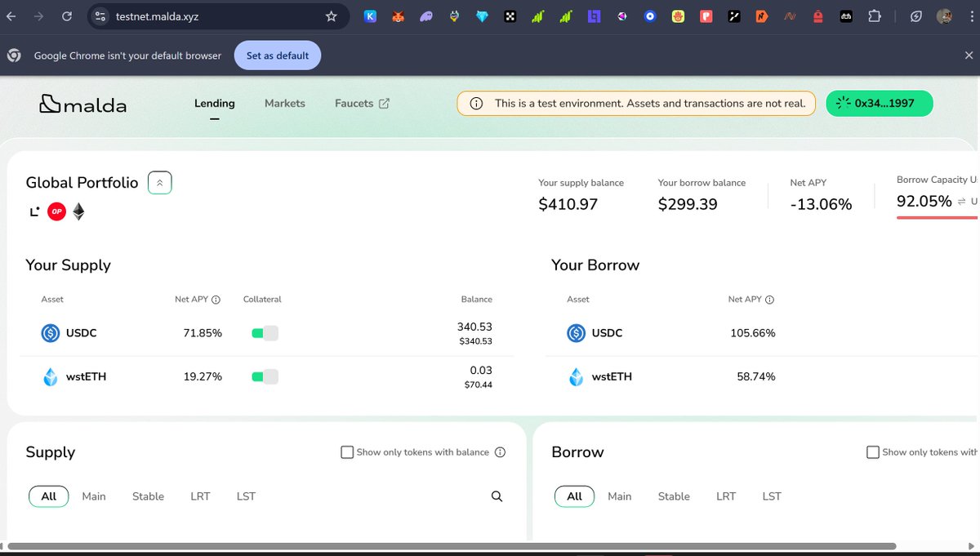
Task: Select the LRT filter in Supply
Action: tap(200, 496)
